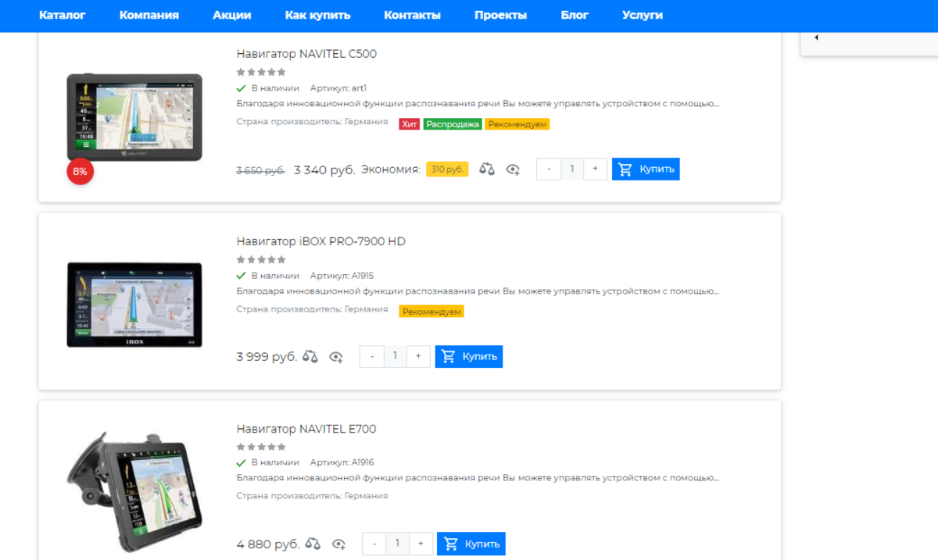Viewport: 938px width, 560px height.
Task: Buy the NAVITEL C500 navigator
Action: (x=646, y=169)
